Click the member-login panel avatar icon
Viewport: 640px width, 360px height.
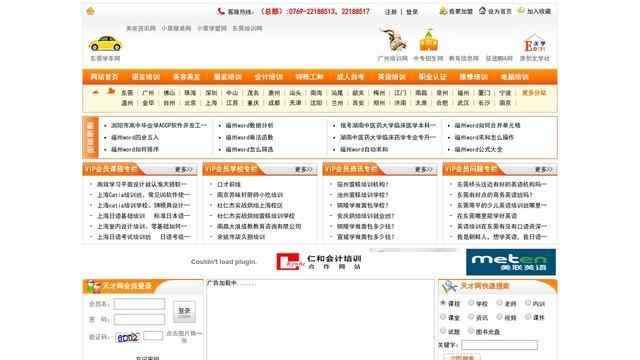click(93, 287)
